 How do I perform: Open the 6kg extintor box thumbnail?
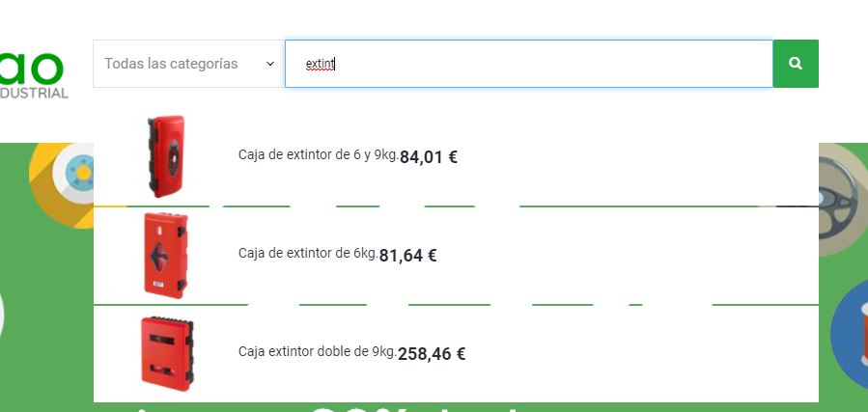pos(164,255)
